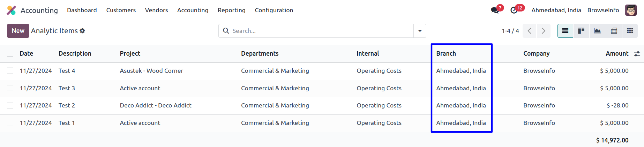Open the Reporting menu
This screenshot has height=147, width=644.
tap(232, 10)
